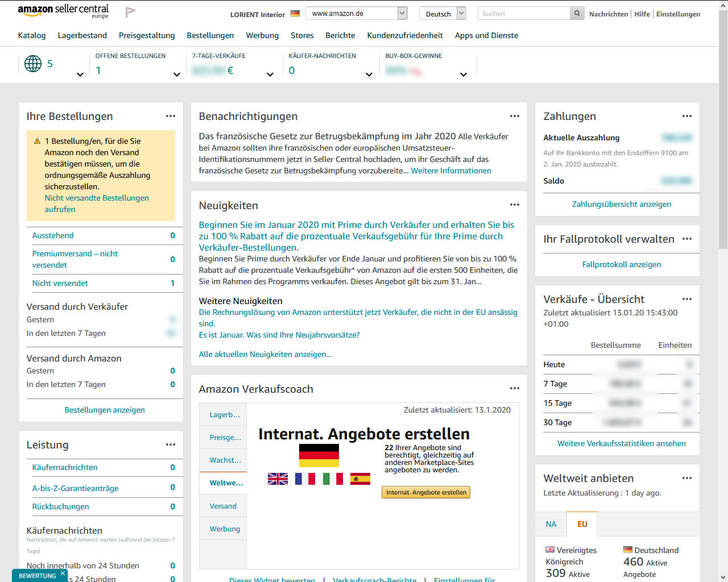Click the Hilfe link in header
728x582 pixels.
click(642, 14)
